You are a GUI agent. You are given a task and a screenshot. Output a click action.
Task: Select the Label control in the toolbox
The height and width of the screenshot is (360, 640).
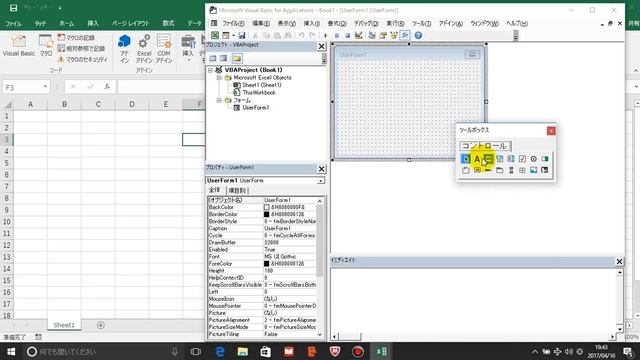(x=477, y=159)
